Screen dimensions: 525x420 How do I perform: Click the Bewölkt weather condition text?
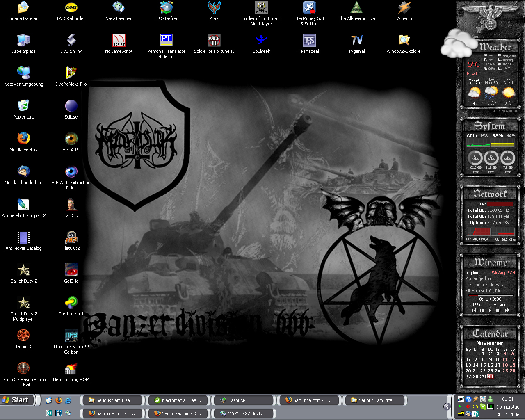pos(473,74)
